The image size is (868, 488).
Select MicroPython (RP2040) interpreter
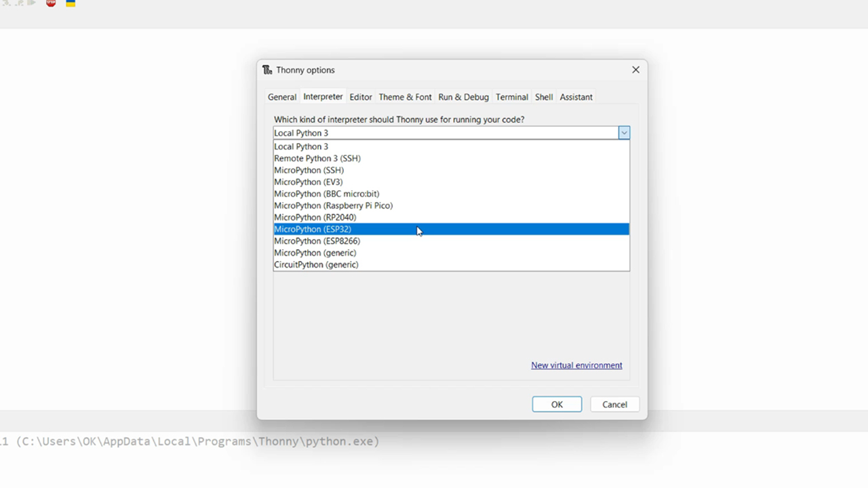451,218
